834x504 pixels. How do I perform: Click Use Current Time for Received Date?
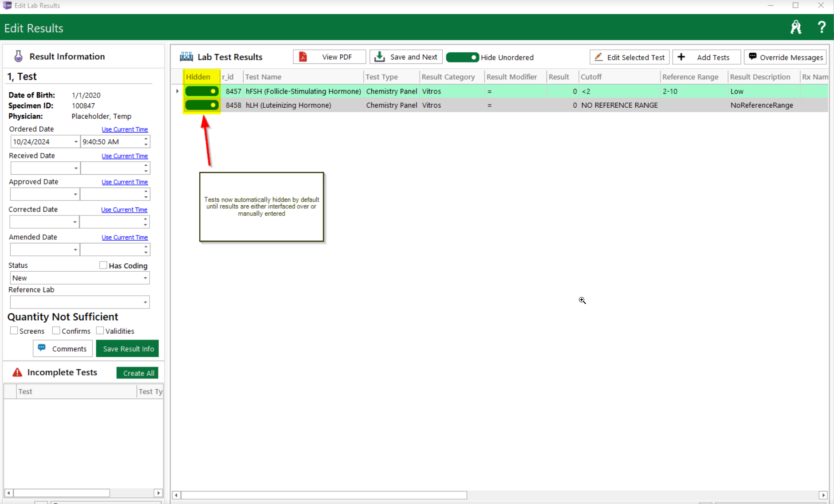click(x=125, y=156)
